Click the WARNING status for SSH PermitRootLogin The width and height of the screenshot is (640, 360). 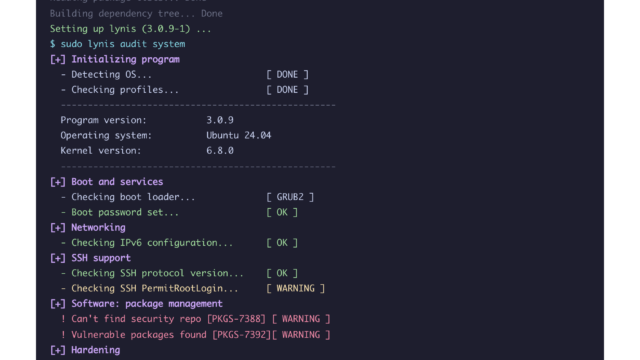click(296, 289)
